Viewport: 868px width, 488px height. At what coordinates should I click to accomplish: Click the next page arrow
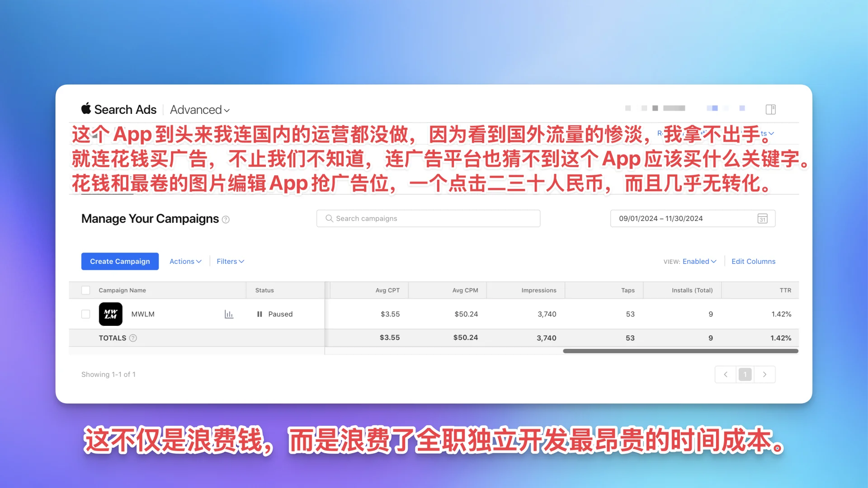click(765, 374)
